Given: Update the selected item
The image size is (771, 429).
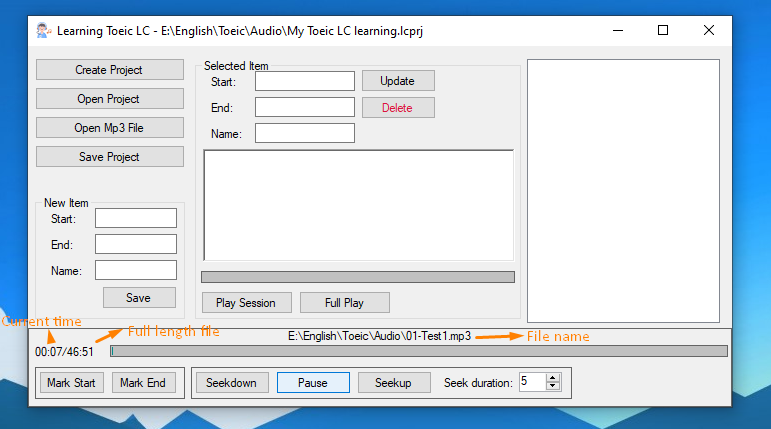Looking at the screenshot, I should (398, 81).
